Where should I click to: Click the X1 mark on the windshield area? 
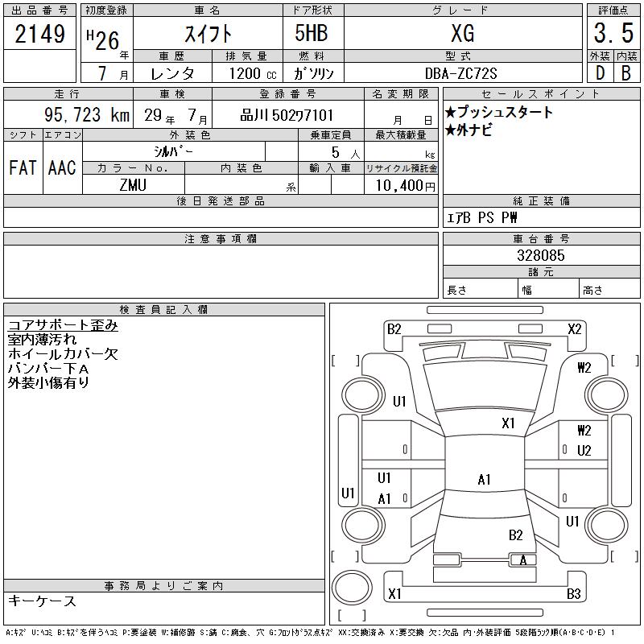coord(508,423)
